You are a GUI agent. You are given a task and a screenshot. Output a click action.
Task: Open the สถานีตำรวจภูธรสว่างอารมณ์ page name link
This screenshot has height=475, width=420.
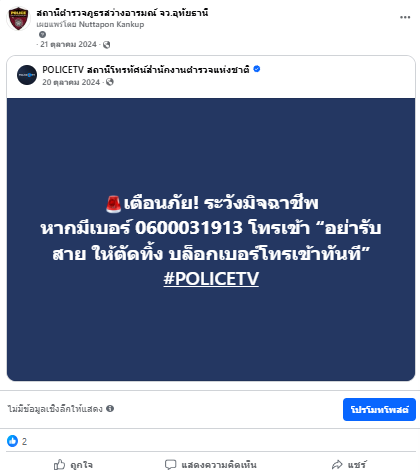coord(122,13)
